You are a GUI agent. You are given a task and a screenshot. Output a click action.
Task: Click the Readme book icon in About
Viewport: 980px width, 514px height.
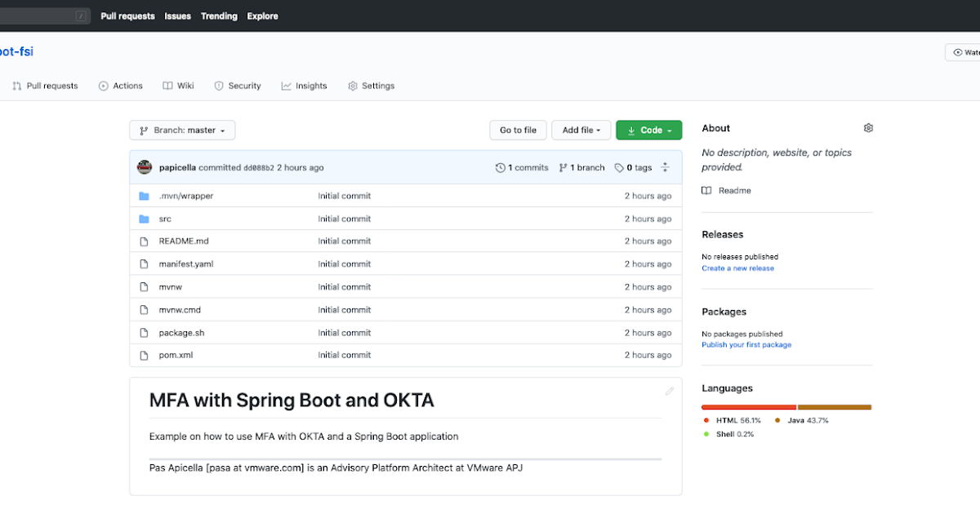click(x=706, y=190)
